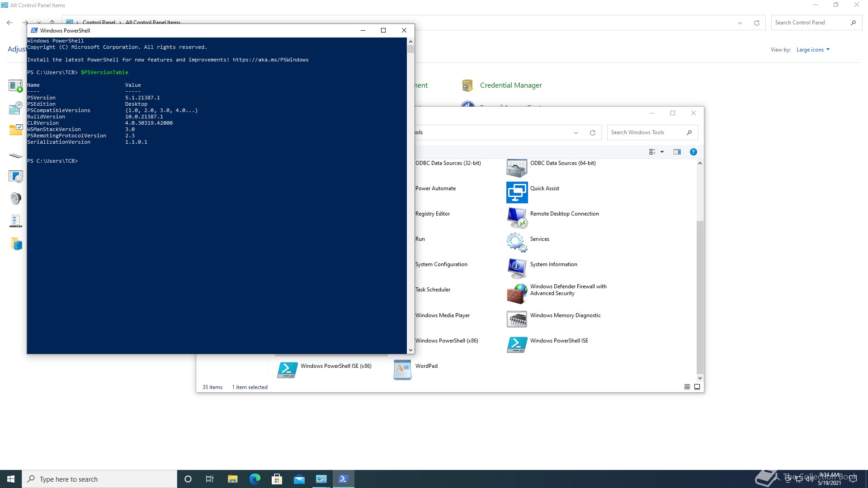Click PowerShell console scrollbar up arrow
Viewport: 868px width, 488px height.
pyautogui.click(x=410, y=42)
